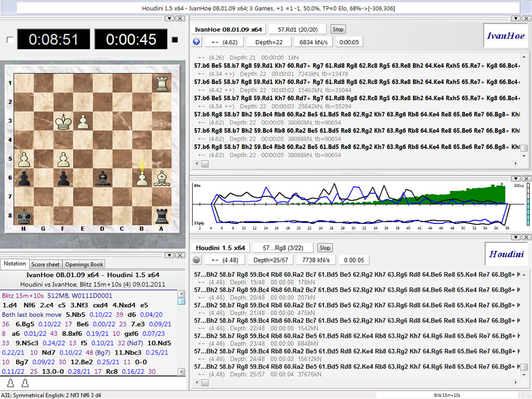Go to move 13.0-0 in the notation
This screenshot has height=399, width=532.
pos(52,371)
